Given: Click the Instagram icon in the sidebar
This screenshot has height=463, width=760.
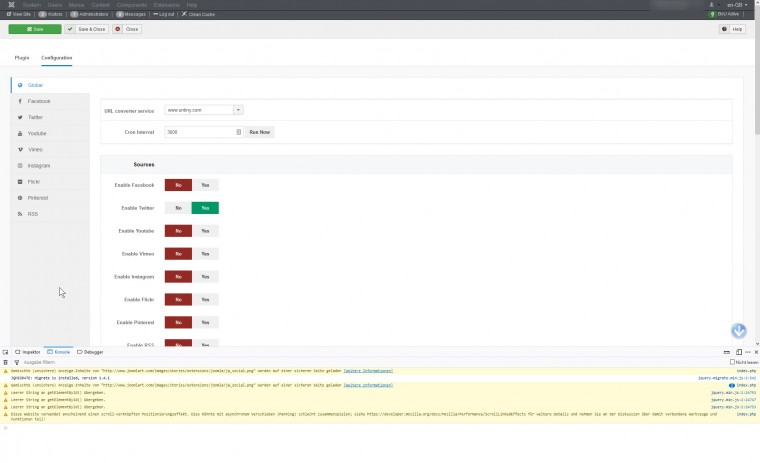Looking at the screenshot, I should [20, 165].
